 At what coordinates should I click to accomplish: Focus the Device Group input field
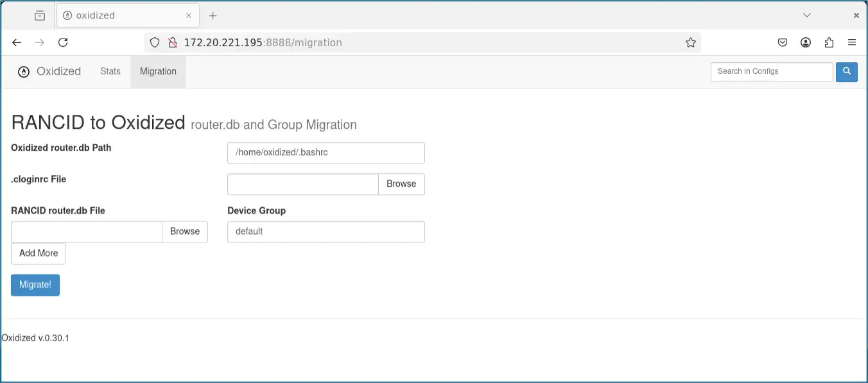click(x=325, y=232)
